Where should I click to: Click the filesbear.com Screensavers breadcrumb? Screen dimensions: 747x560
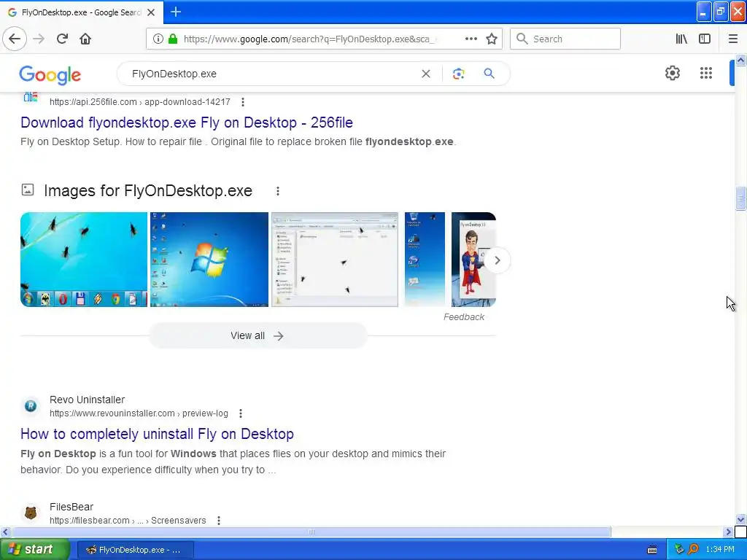pyautogui.click(x=128, y=521)
